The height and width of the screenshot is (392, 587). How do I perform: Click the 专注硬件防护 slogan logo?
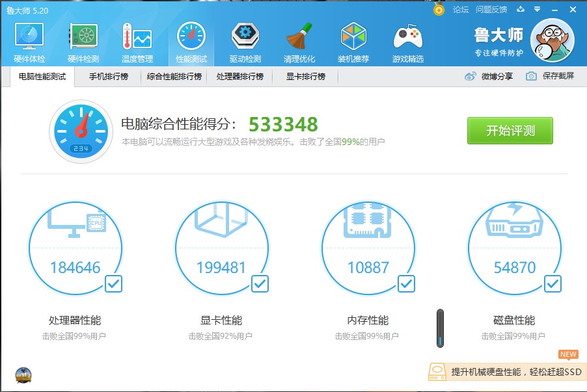click(x=498, y=53)
